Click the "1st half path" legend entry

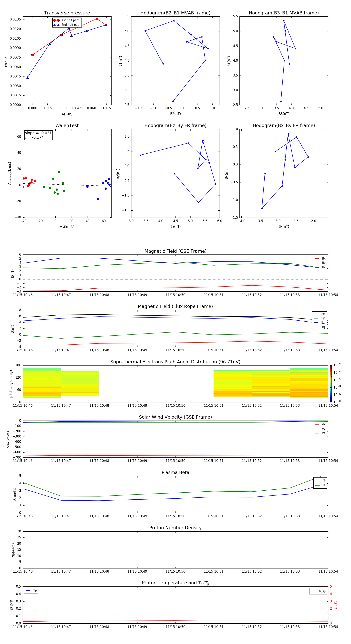pyautogui.click(x=67, y=20)
